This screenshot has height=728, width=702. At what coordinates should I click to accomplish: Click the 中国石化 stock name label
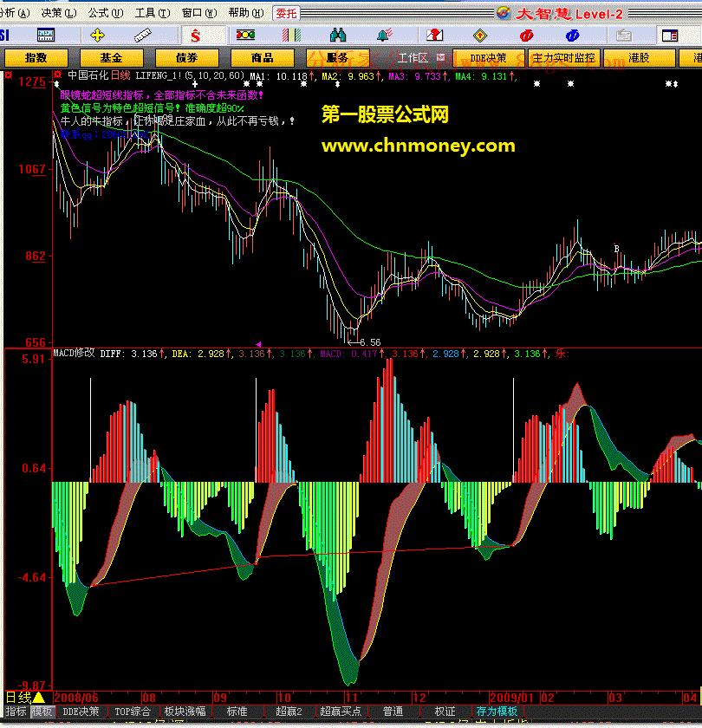click(88, 75)
